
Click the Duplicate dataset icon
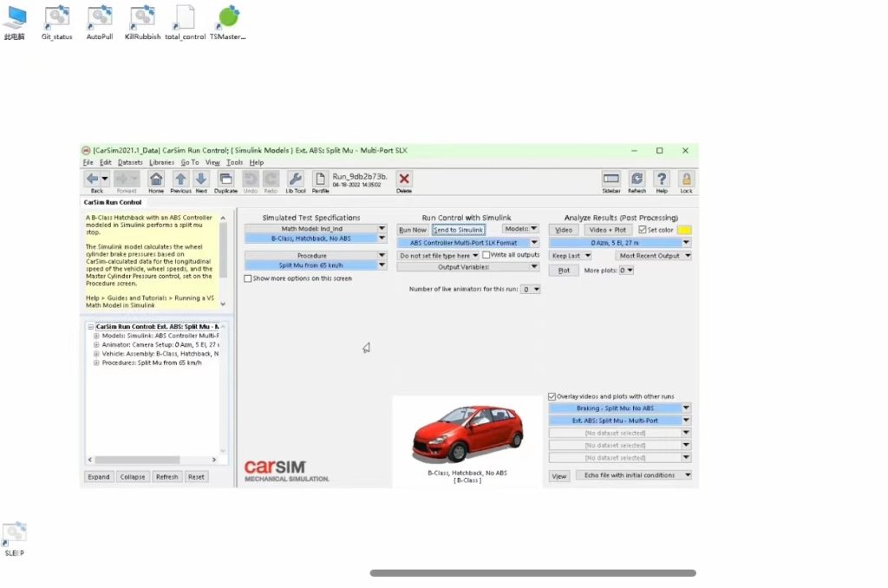tap(225, 180)
